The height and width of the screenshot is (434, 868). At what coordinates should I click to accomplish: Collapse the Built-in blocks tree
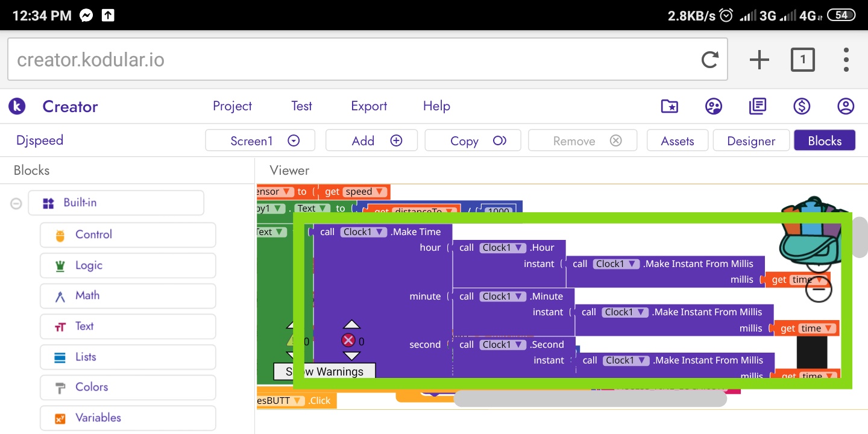16,204
